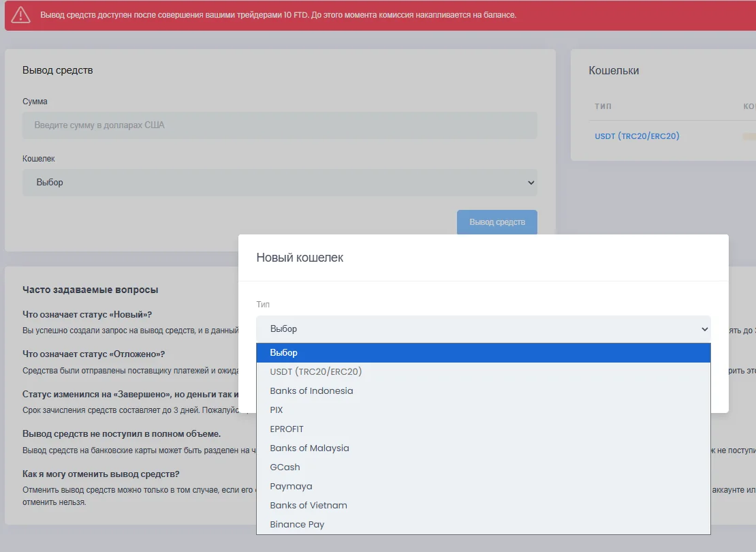Image resolution: width=756 pixels, height=552 pixels.
Task: Click the 'Что означает статус «Отложено»?' question
Action: 93,354
